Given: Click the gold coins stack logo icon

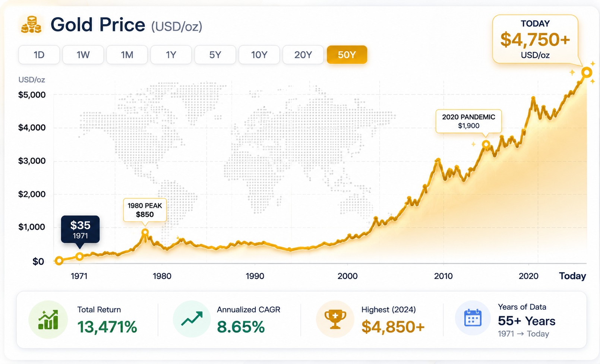Looking at the screenshot, I should pyautogui.click(x=31, y=25).
